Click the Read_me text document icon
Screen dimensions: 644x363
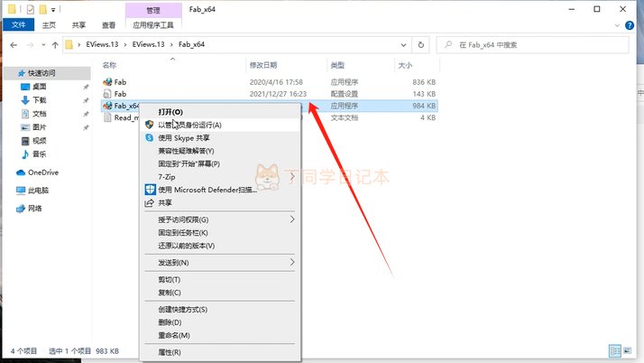(107, 118)
